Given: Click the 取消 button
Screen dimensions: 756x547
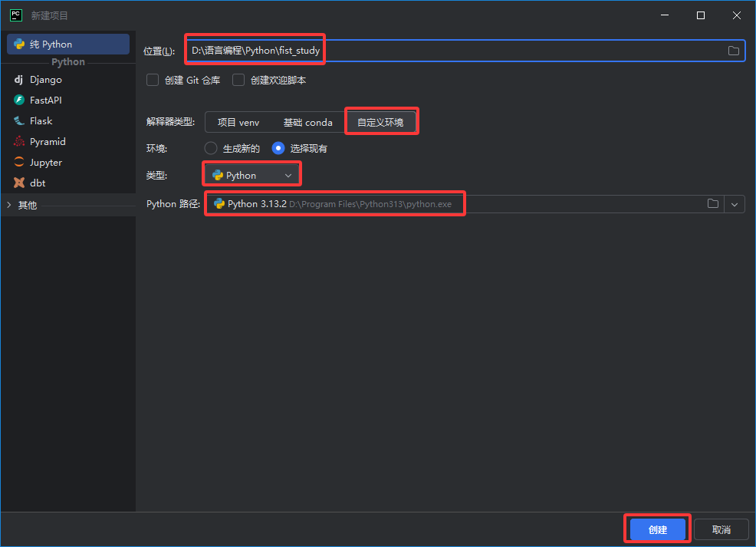Looking at the screenshot, I should (x=721, y=529).
